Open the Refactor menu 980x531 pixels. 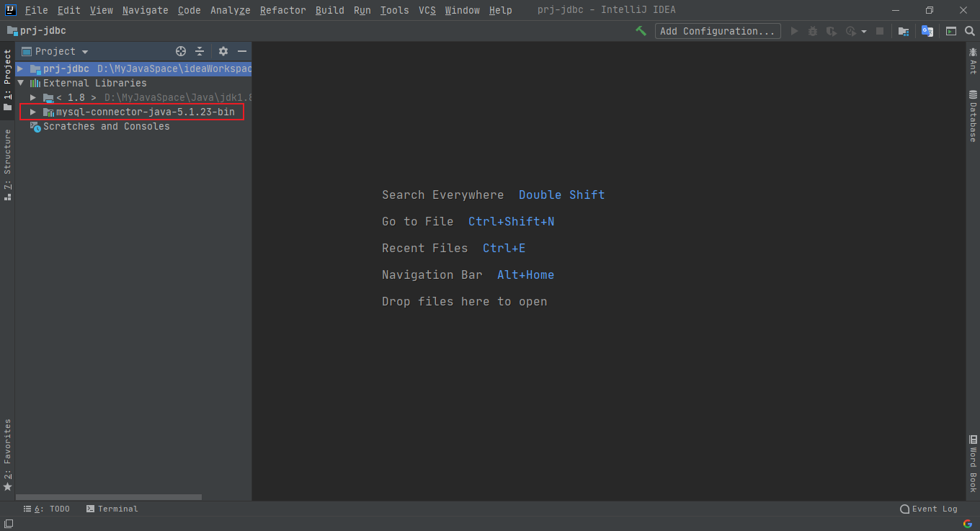point(283,10)
